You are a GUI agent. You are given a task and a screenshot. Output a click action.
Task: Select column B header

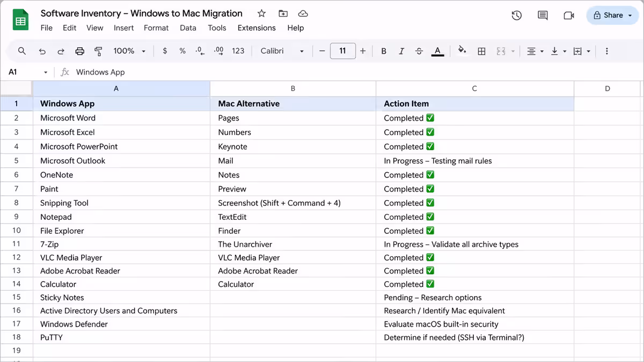[293, 88]
